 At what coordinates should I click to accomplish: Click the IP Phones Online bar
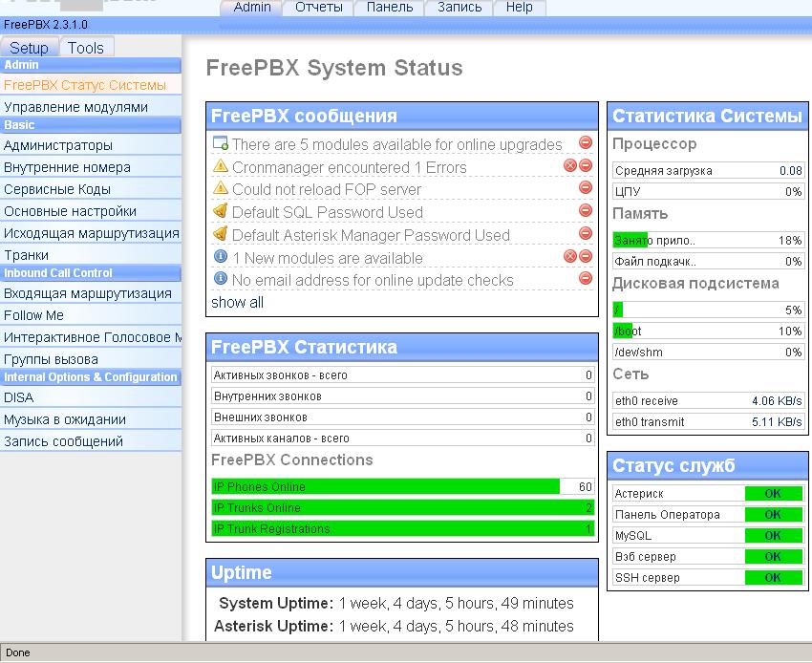pos(403,486)
